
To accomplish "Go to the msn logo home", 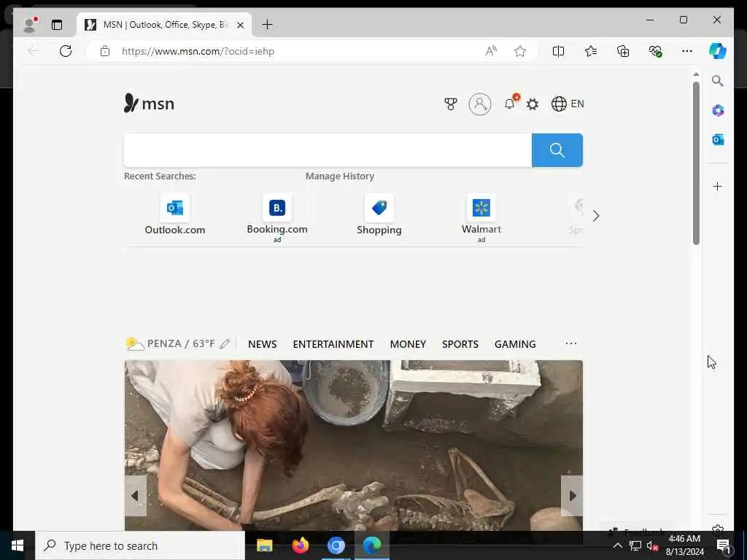I will coord(149,104).
